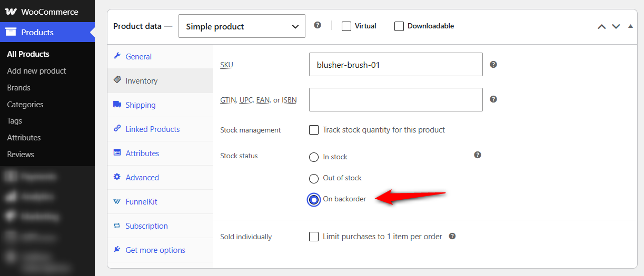Open help tooltip for Sold individually

[452, 237]
